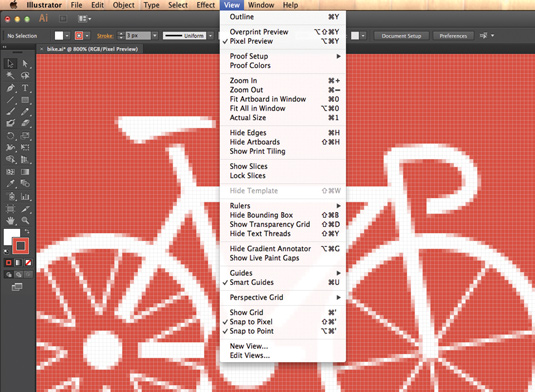Viewport: 535px width, 392px height.
Task: Expand Proof Setup submenu
Action: (283, 56)
